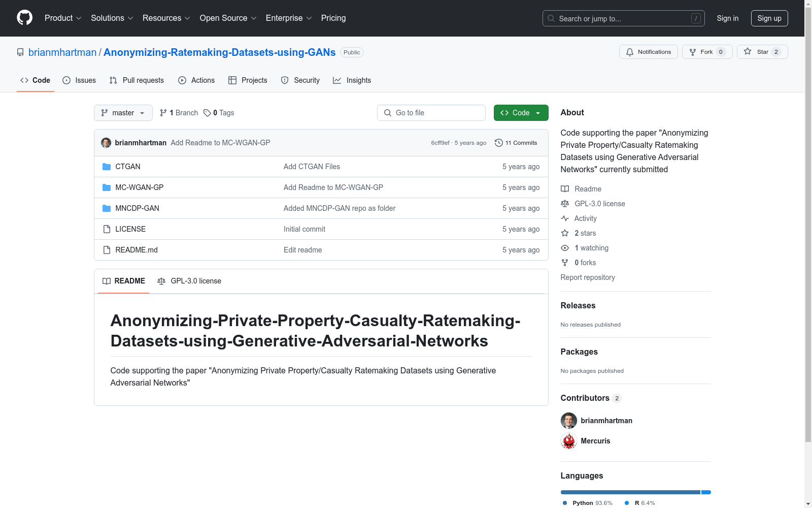Click the R segment of language bar
This screenshot has width=812, height=508.
coord(706,492)
